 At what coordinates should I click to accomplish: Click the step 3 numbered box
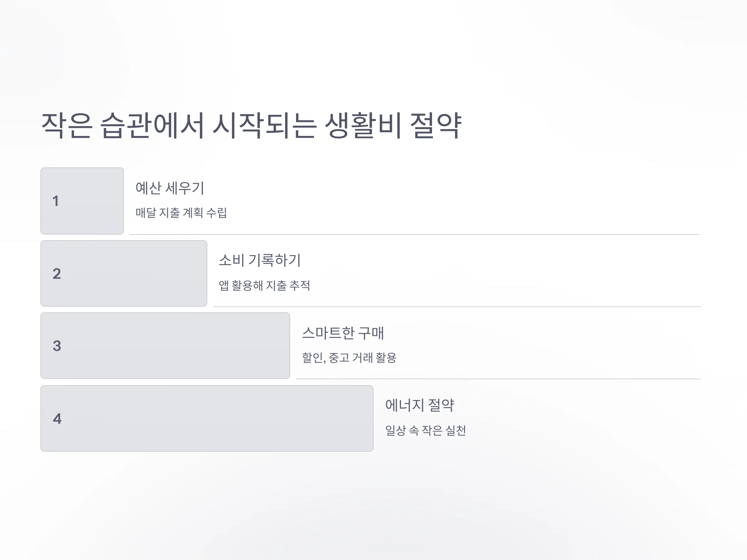(165, 346)
